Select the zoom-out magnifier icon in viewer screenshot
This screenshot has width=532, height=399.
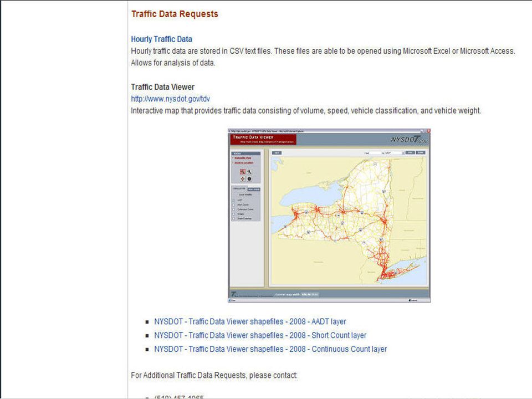click(249, 172)
